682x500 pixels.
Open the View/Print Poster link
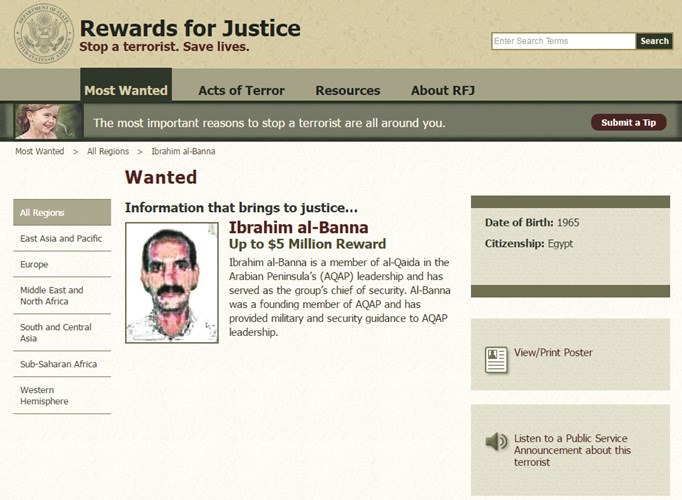[553, 353]
